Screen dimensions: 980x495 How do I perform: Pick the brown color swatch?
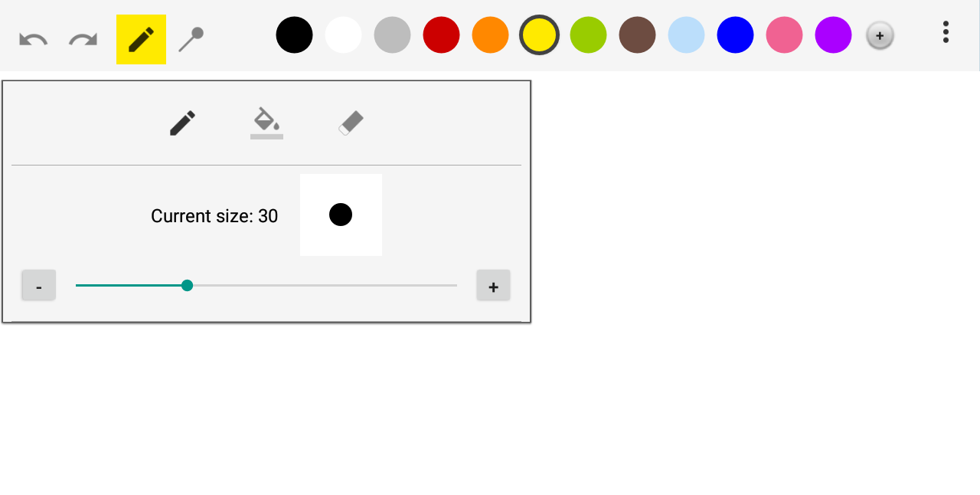[637, 35]
